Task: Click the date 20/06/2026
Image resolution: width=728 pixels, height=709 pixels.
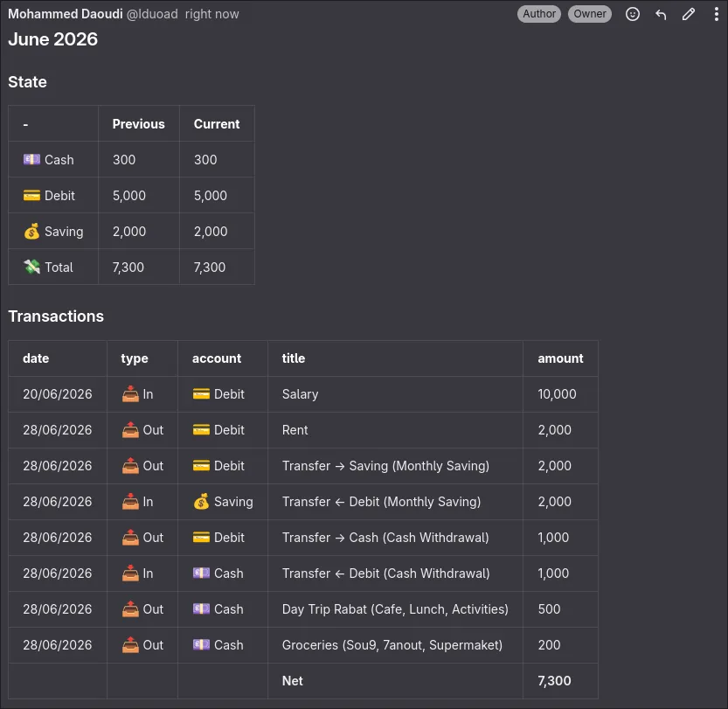Action: click(x=58, y=394)
